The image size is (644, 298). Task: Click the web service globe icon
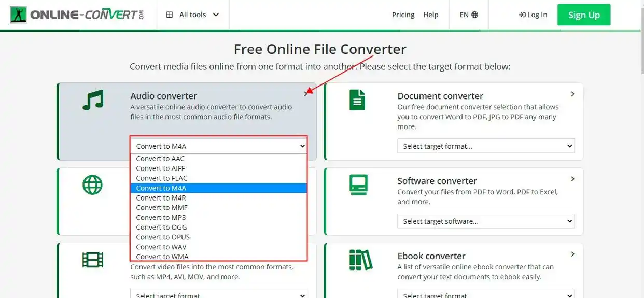93,185
